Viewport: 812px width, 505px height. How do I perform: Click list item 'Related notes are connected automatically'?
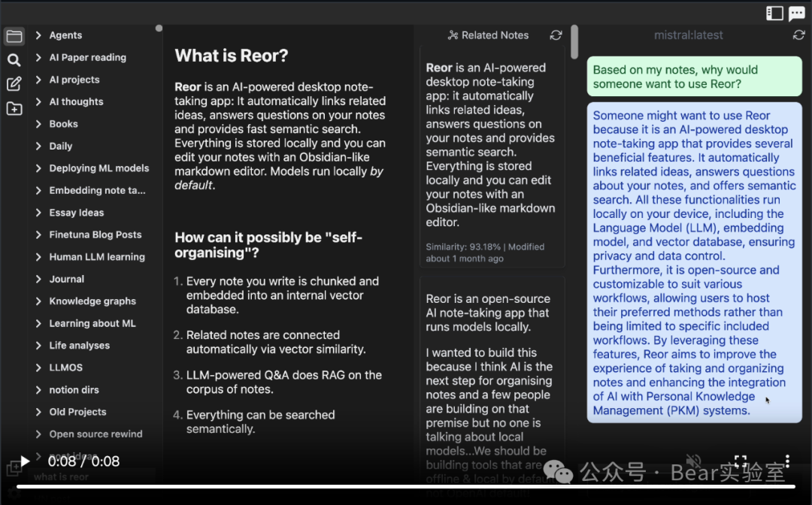276,343
